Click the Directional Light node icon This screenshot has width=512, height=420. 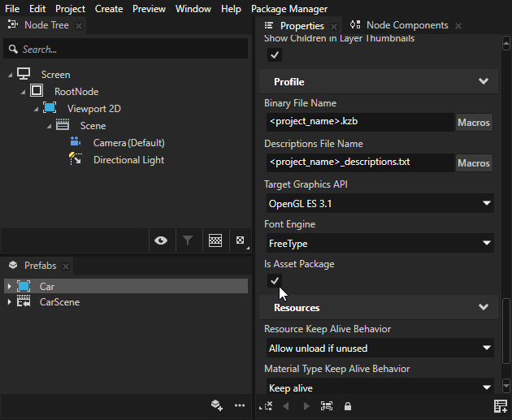tap(76, 159)
